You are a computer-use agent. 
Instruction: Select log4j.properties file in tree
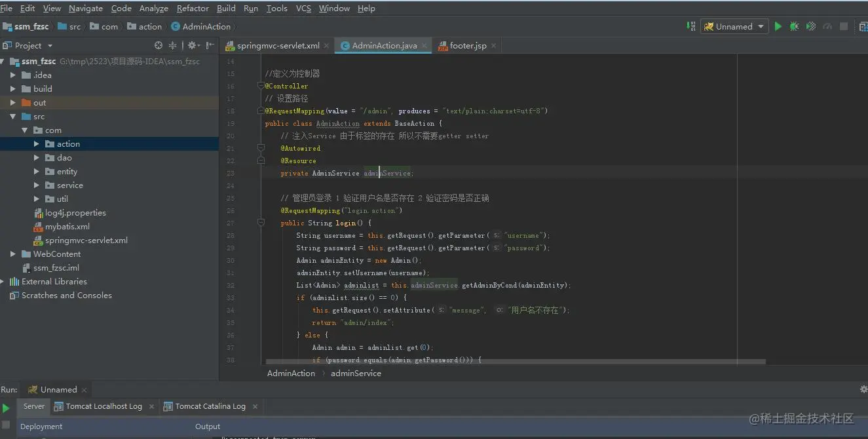click(75, 213)
